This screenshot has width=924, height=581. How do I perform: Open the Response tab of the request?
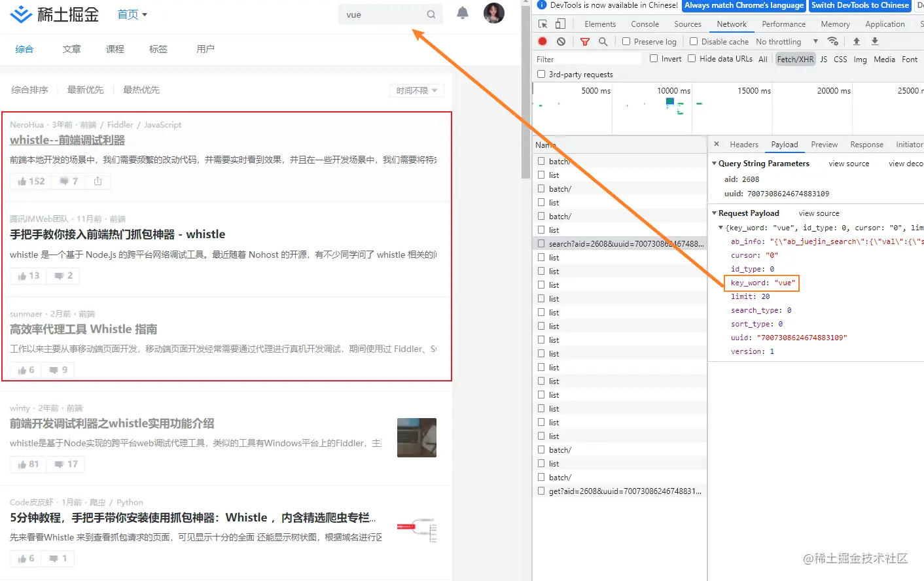[x=866, y=145]
